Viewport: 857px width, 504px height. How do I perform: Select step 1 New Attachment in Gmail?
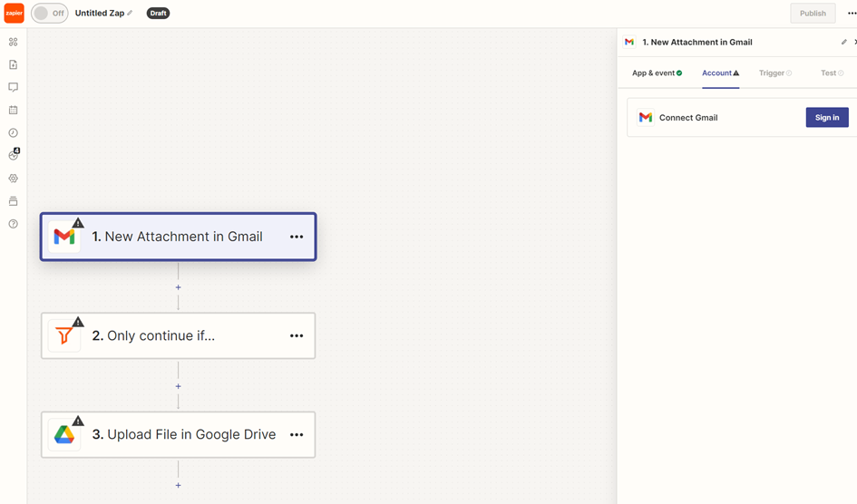tap(178, 237)
